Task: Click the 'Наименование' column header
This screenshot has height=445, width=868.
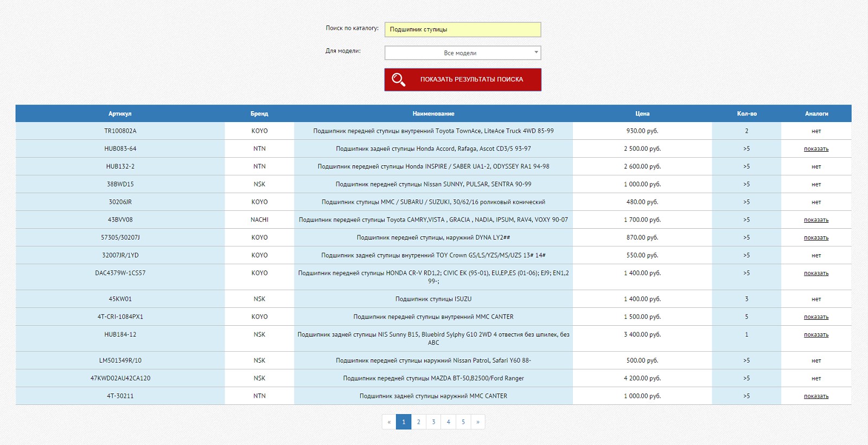Action: [433, 114]
